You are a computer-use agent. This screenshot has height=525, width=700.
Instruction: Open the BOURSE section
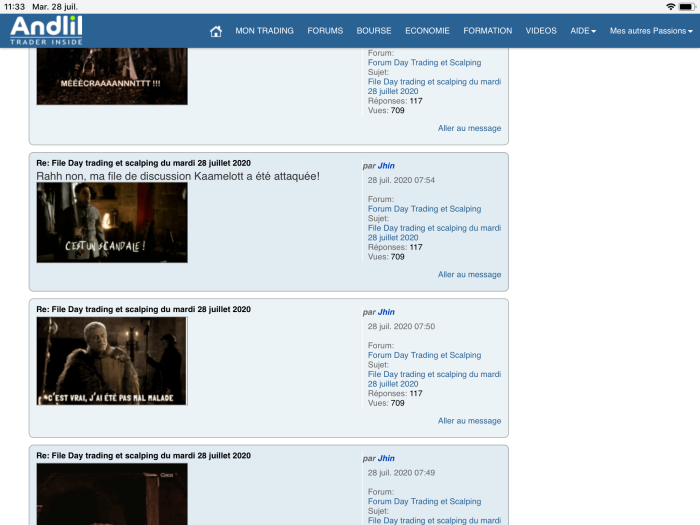[374, 31]
